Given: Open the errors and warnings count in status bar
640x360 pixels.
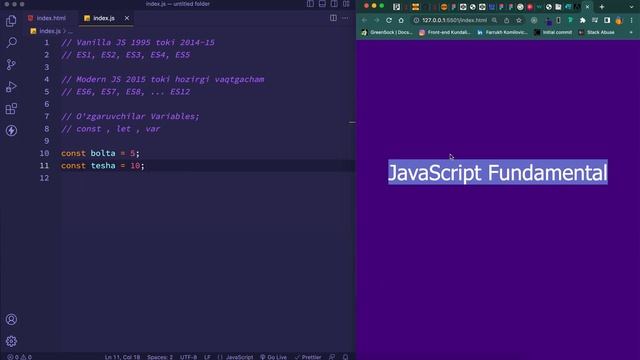Looking at the screenshot, I should click(x=19, y=357).
